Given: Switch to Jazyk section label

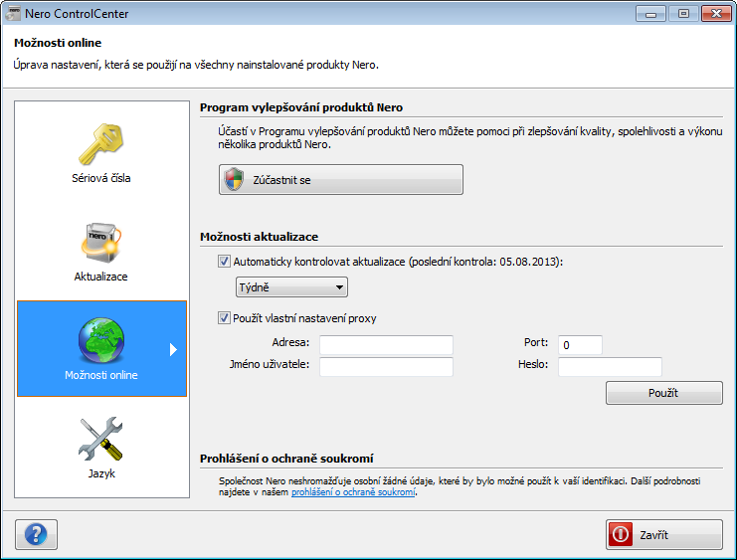Looking at the screenshot, I should click(x=101, y=473).
